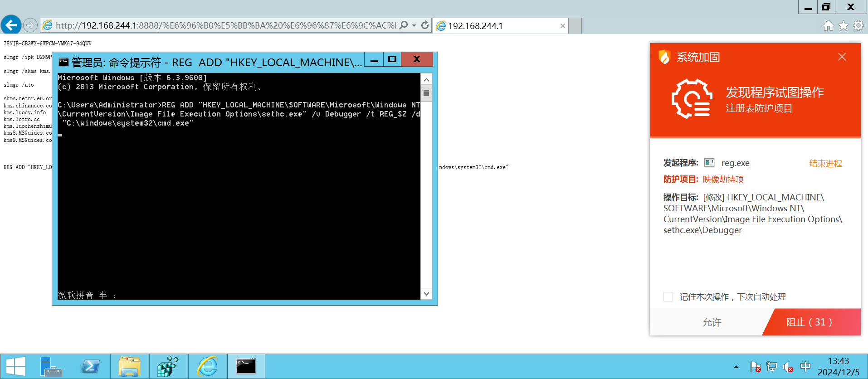Screen dimensions: 868x379
Task: Click the kms.luody.info text line
Action: pyautogui.click(x=25, y=112)
